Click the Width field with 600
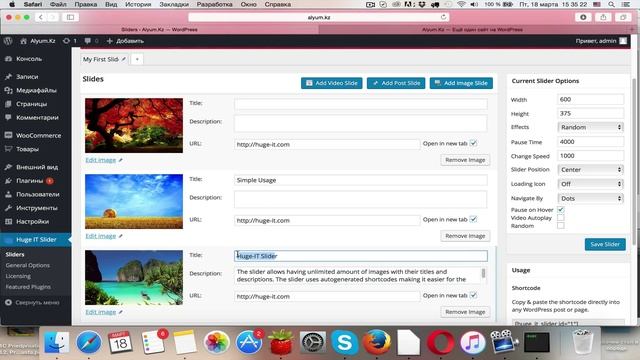 (x=590, y=99)
